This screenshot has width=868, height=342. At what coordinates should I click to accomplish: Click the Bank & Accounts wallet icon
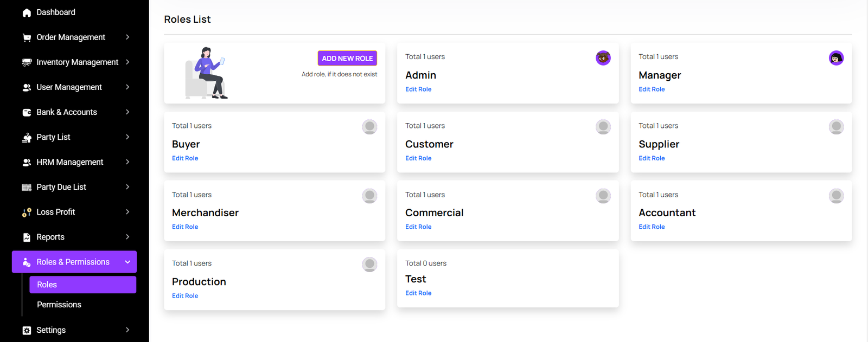27,112
